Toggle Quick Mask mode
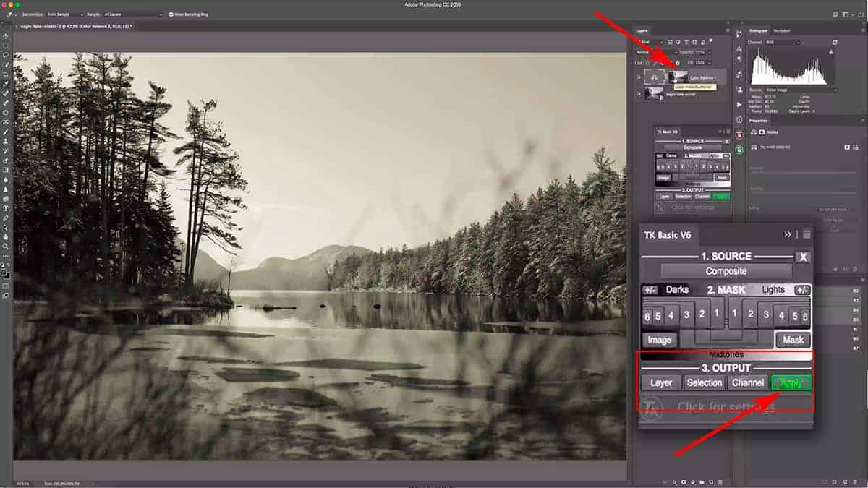 (x=7, y=286)
